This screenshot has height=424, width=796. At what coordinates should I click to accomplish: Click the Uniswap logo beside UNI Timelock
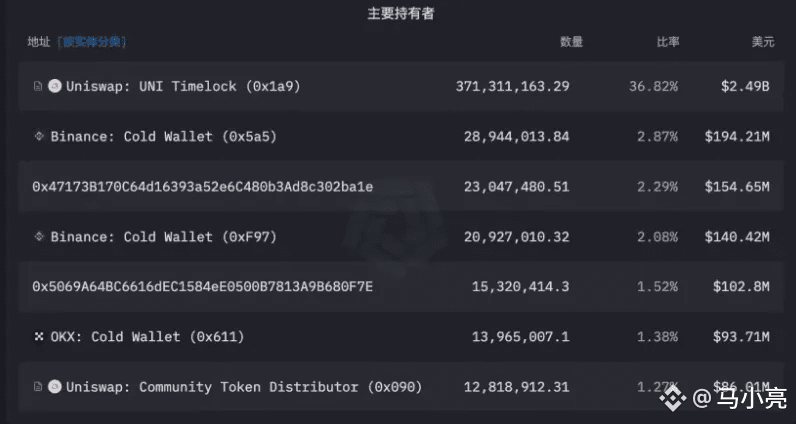click(x=55, y=86)
